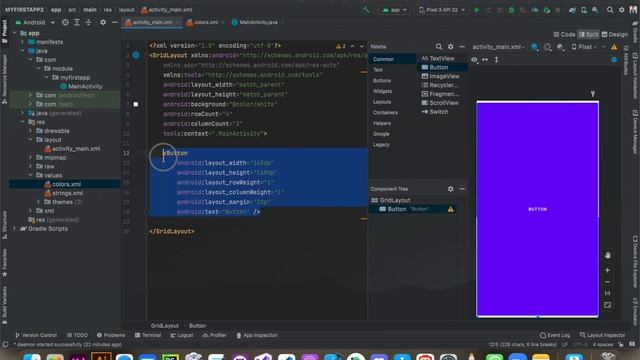Click Select Opened File target icon in Project panel
This screenshot has width=640, height=360.
click(65, 22)
